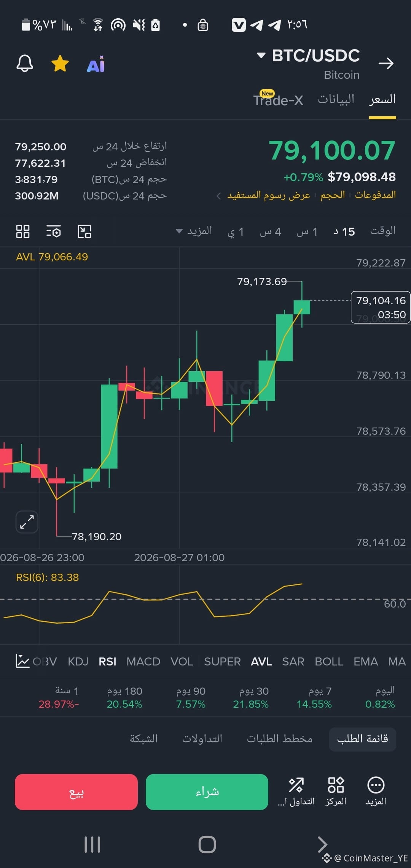Toggle MACD indicator

coord(143,662)
